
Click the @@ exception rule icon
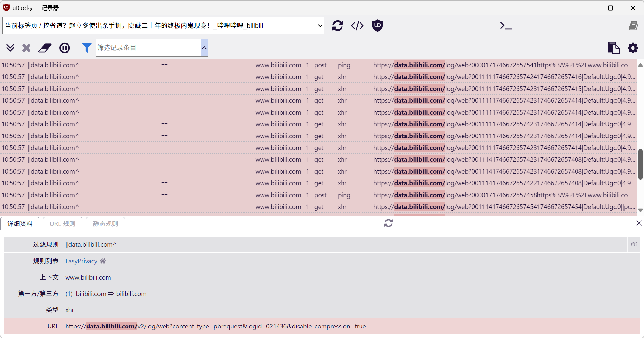tap(634, 244)
